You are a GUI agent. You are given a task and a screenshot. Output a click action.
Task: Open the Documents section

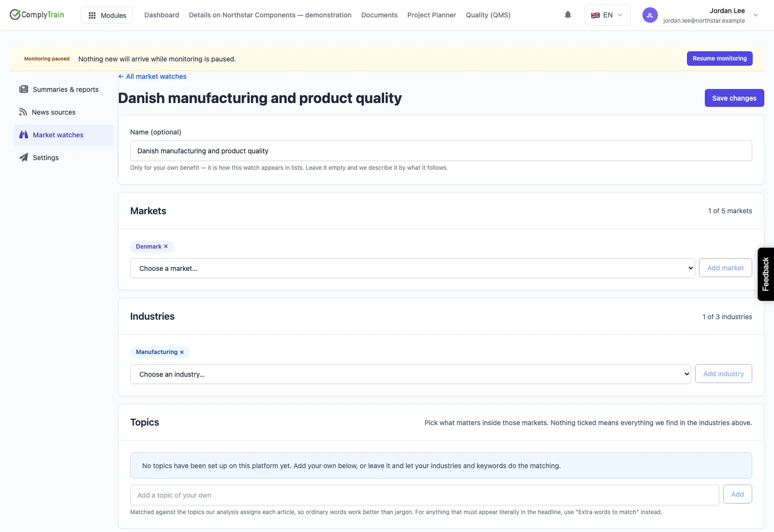click(379, 15)
